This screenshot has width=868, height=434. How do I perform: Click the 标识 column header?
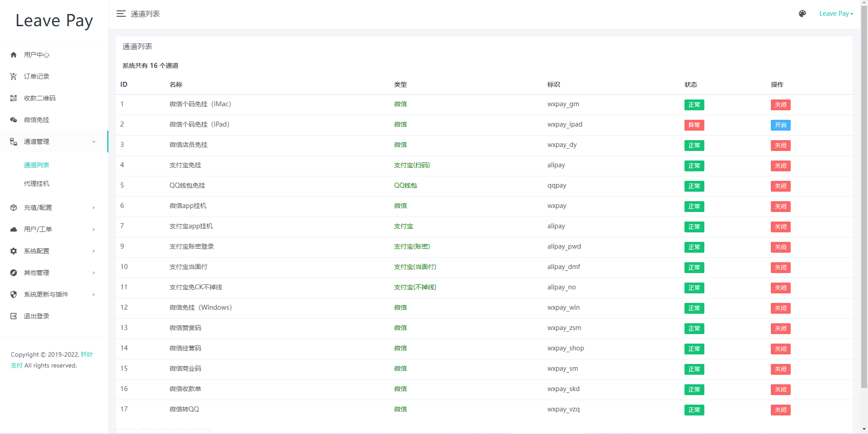[x=554, y=85]
